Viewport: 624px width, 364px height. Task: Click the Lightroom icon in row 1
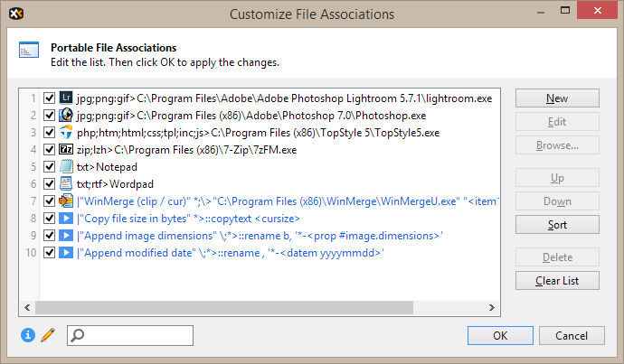tap(66, 98)
